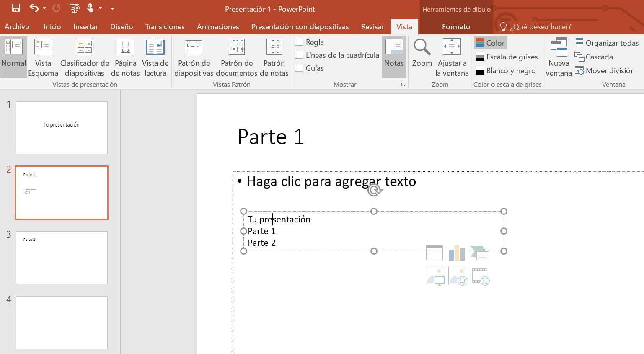644x354 pixels.
Task: Select Color display mode
Action: tap(491, 43)
